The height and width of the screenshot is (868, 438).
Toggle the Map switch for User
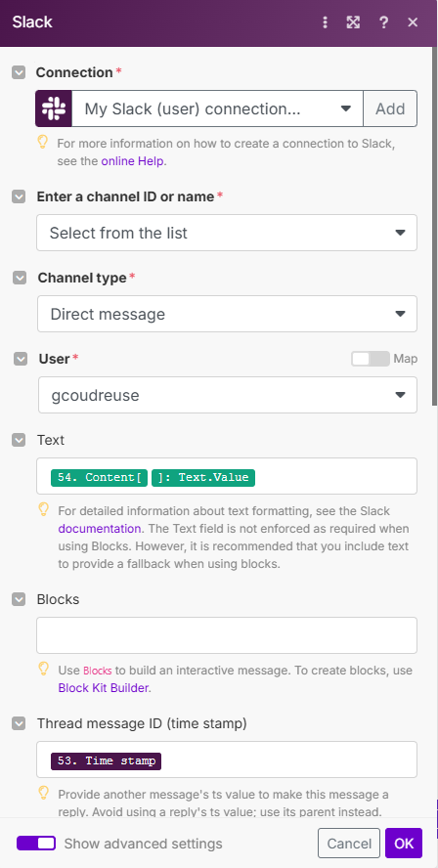tap(370, 359)
